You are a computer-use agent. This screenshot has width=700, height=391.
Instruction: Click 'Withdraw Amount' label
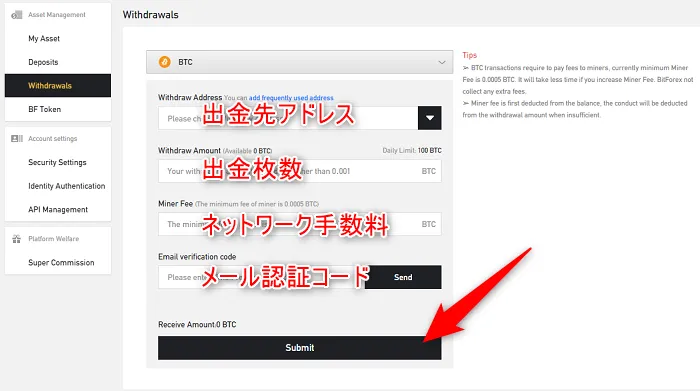[x=189, y=150]
